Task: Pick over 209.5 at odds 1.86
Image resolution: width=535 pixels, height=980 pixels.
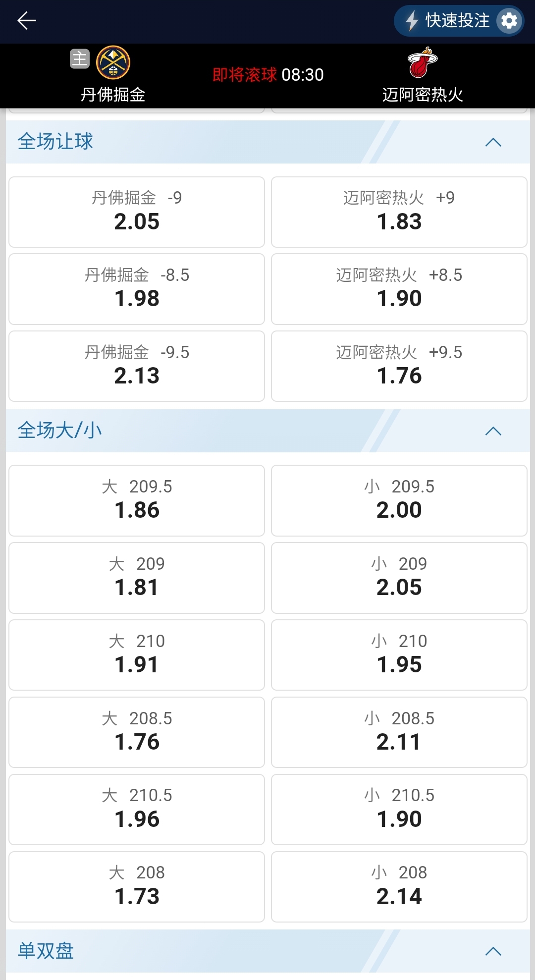Action: pyautogui.click(x=137, y=500)
